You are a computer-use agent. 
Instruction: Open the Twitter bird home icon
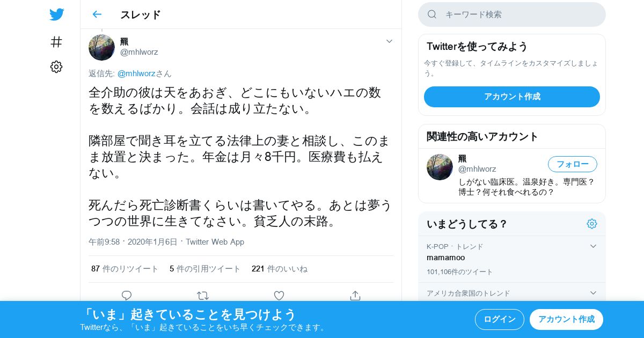tap(56, 14)
